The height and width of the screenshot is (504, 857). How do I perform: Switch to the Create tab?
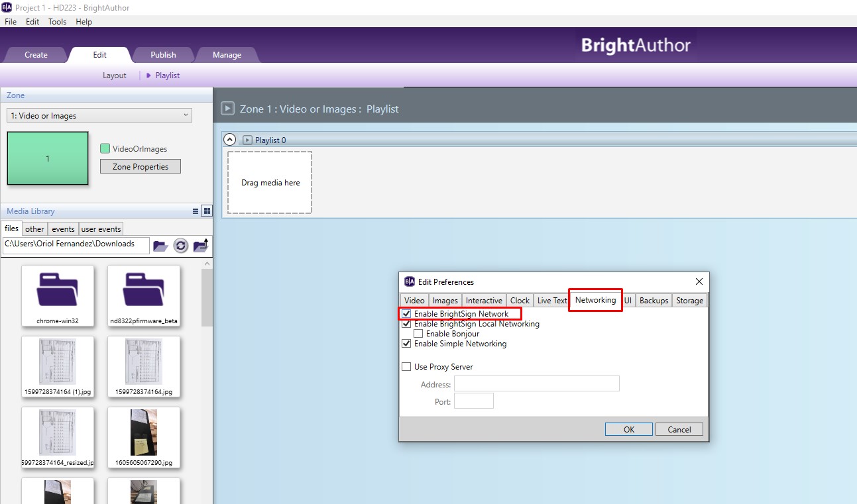[36, 55]
